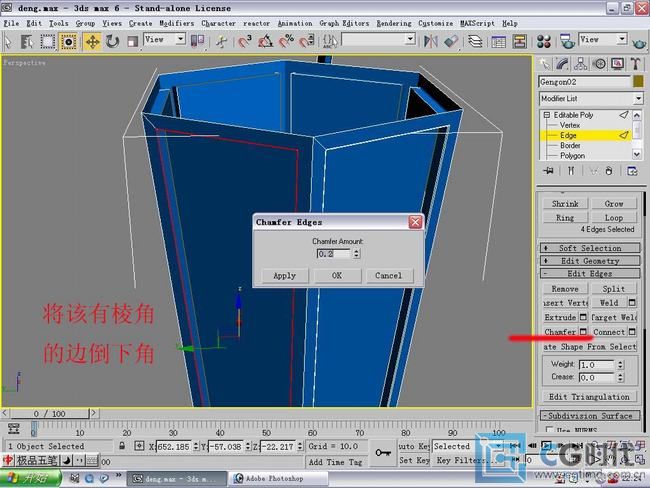Open Named Selection Sets editor icon
The height and width of the screenshot is (488, 650).
coord(330,41)
